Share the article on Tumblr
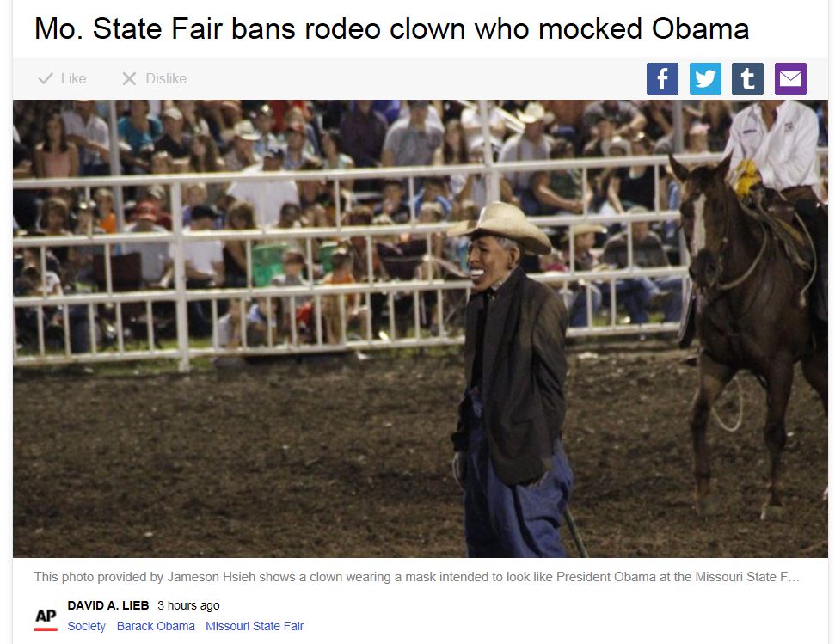The height and width of the screenshot is (644, 835). click(x=747, y=78)
